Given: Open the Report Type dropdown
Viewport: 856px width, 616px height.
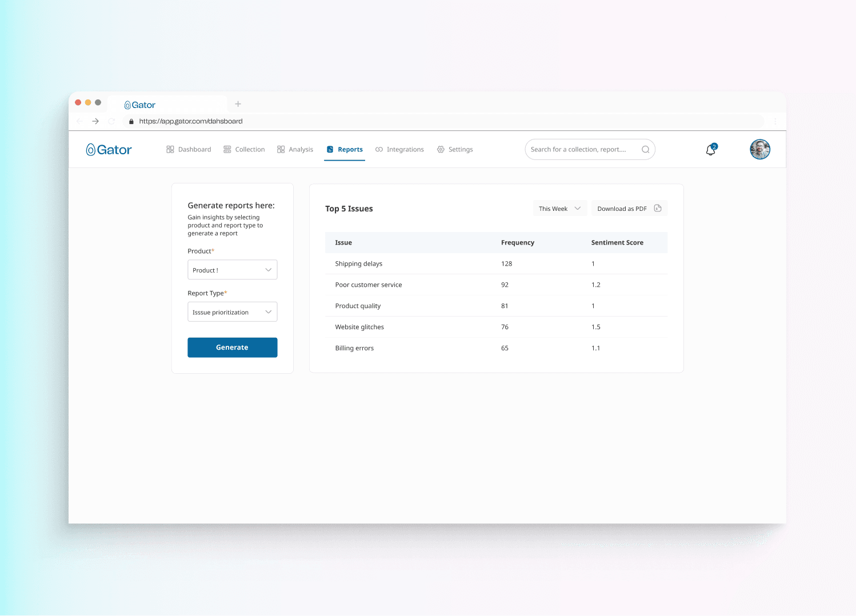Looking at the screenshot, I should coord(232,312).
